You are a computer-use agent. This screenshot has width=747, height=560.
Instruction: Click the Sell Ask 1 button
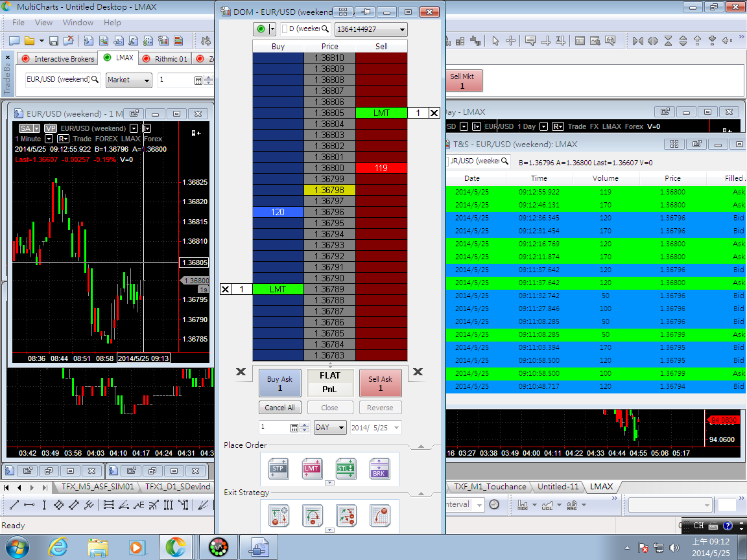click(380, 383)
